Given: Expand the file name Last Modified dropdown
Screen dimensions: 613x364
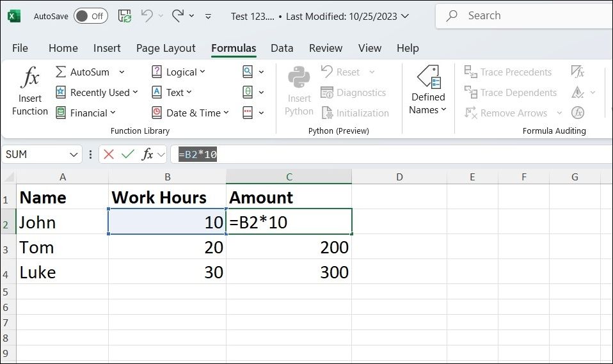Looking at the screenshot, I should (405, 16).
